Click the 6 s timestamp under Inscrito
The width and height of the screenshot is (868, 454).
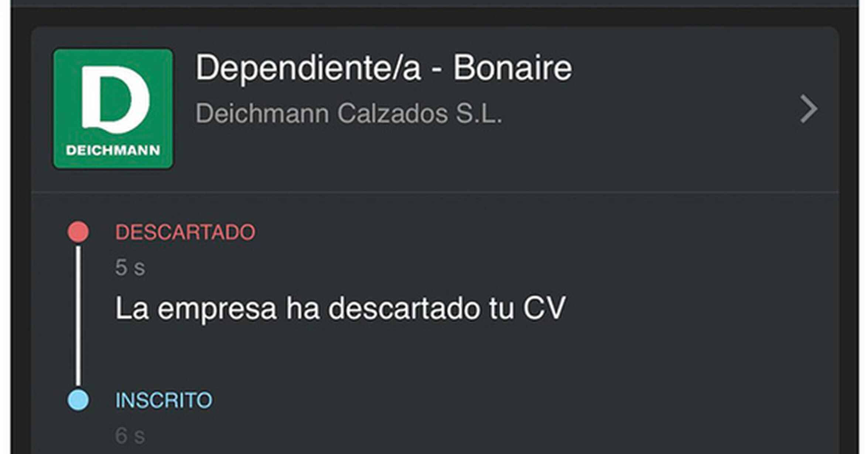point(130,436)
